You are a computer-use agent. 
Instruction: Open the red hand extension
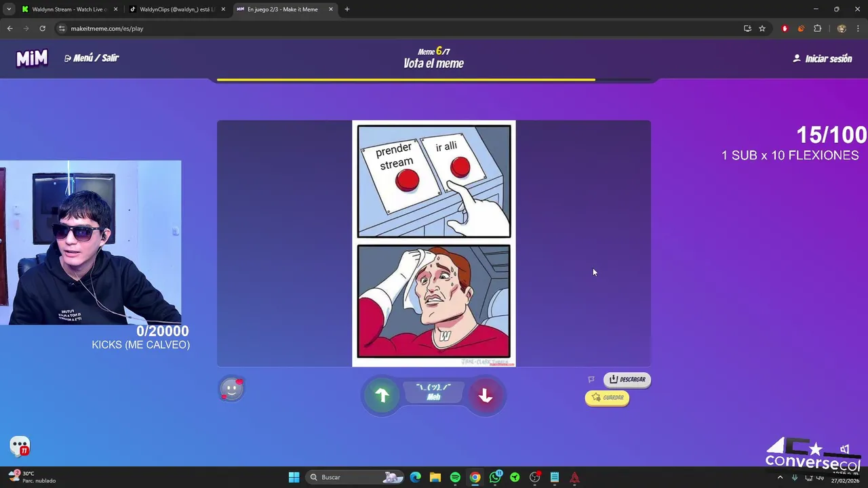pos(785,28)
